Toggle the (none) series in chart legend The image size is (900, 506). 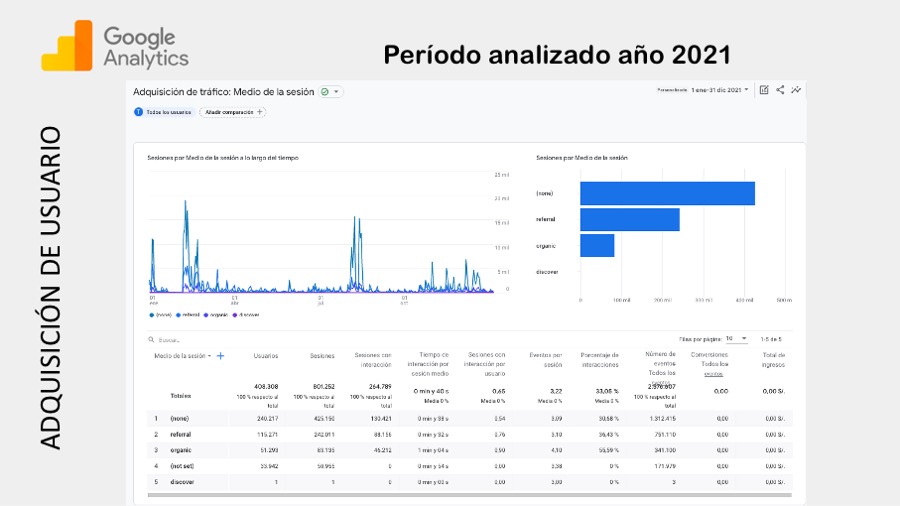tap(161, 314)
